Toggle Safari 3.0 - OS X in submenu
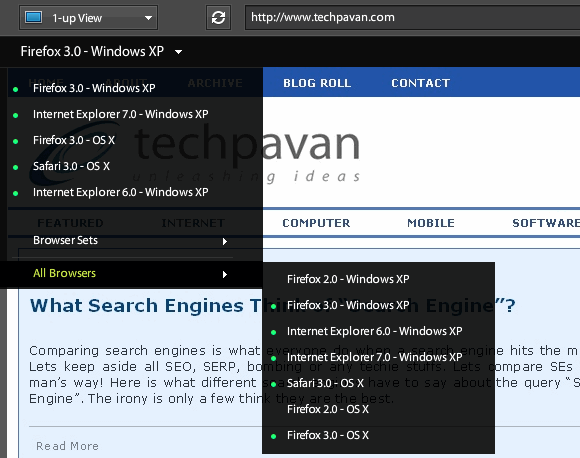 pyautogui.click(x=378, y=383)
